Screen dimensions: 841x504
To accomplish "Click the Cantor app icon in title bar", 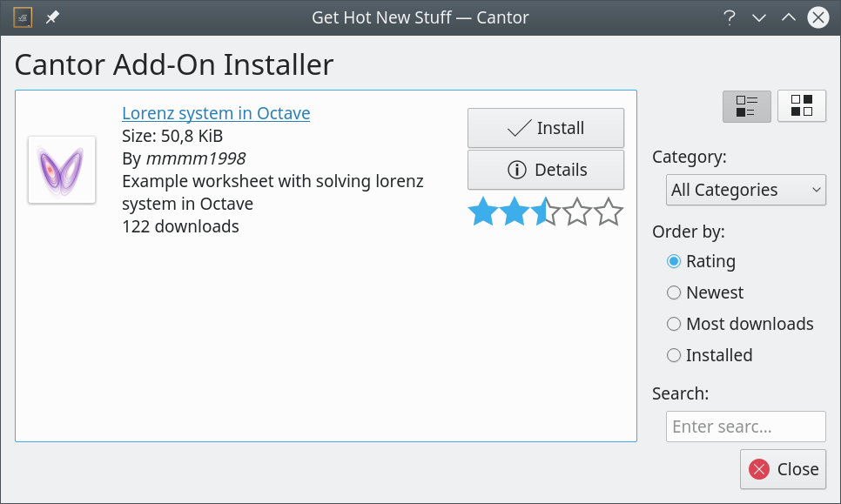I will pos(24,17).
